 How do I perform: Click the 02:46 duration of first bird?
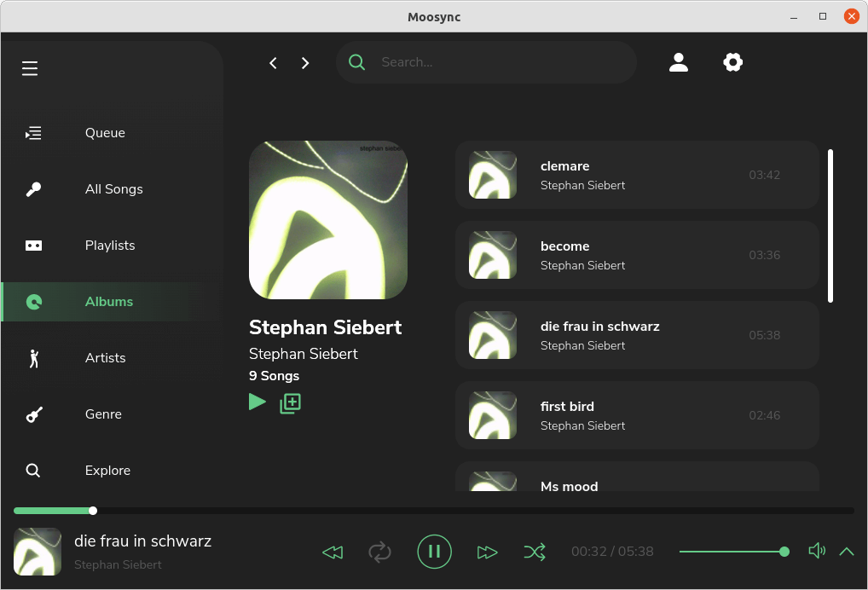(765, 415)
